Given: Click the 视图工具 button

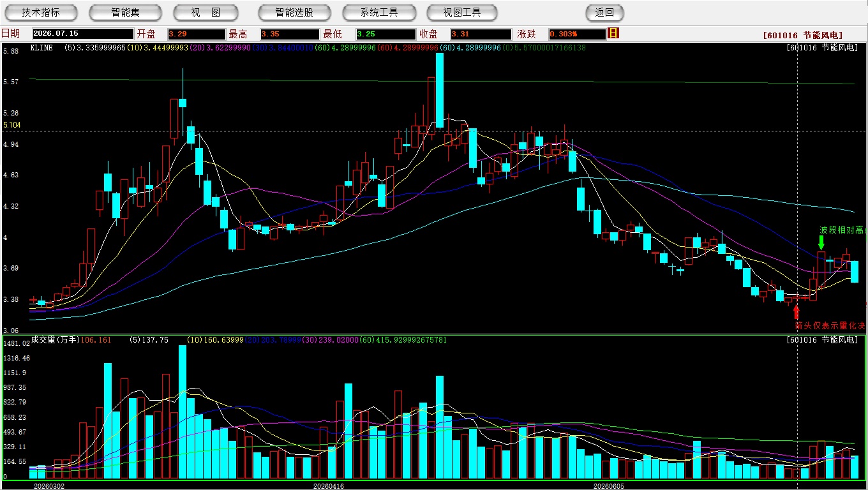Looking at the screenshot, I should click(x=463, y=12).
